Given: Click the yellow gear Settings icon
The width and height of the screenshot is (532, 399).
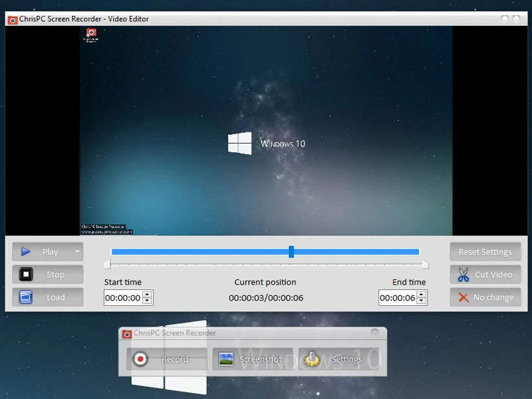Looking at the screenshot, I should [312, 359].
